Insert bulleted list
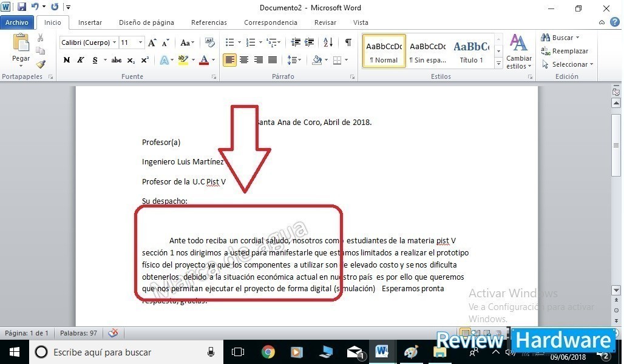The image size is (624, 364). tap(229, 42)
